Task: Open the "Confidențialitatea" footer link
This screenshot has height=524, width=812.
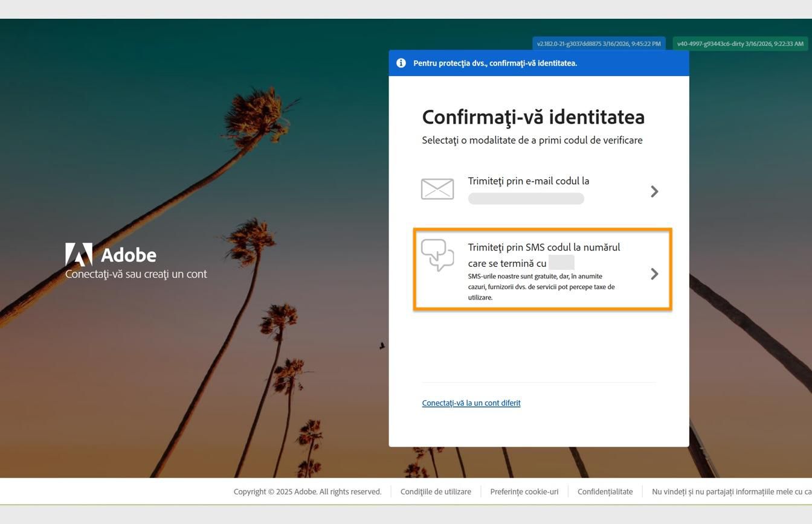Action: coord(605,491)
